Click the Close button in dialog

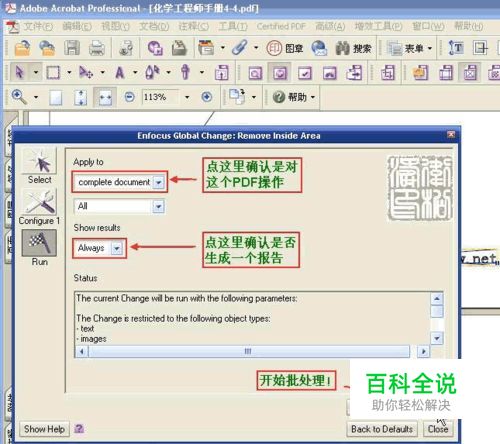[438, 429]
